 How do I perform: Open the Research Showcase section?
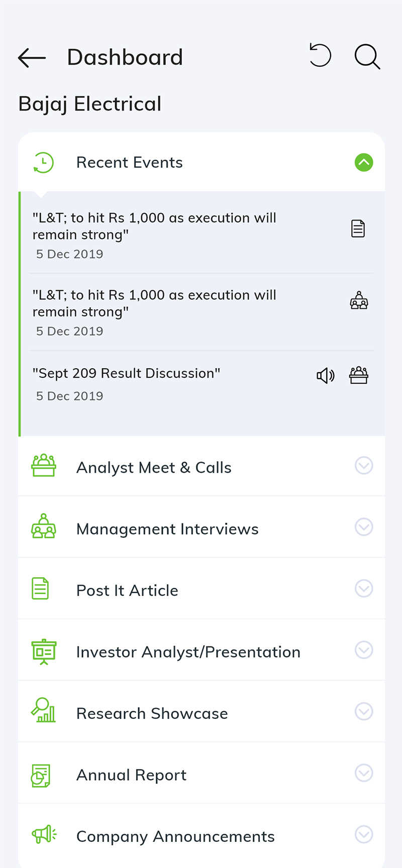pos(202,712)
